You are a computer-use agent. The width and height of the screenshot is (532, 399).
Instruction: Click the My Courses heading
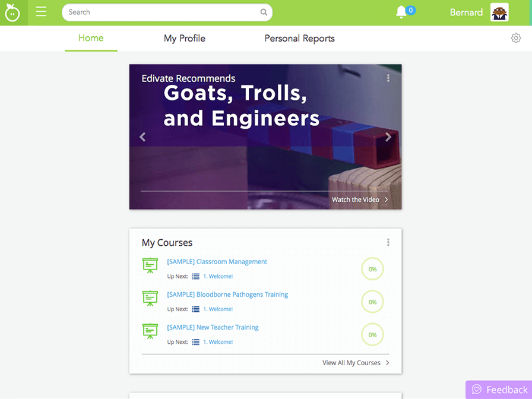pyautogui.click(x=167, y=243)
